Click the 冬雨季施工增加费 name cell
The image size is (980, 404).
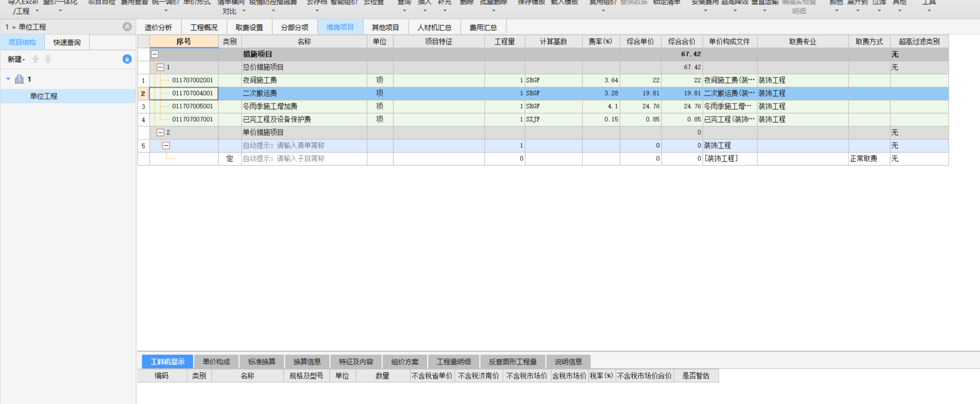304,107
